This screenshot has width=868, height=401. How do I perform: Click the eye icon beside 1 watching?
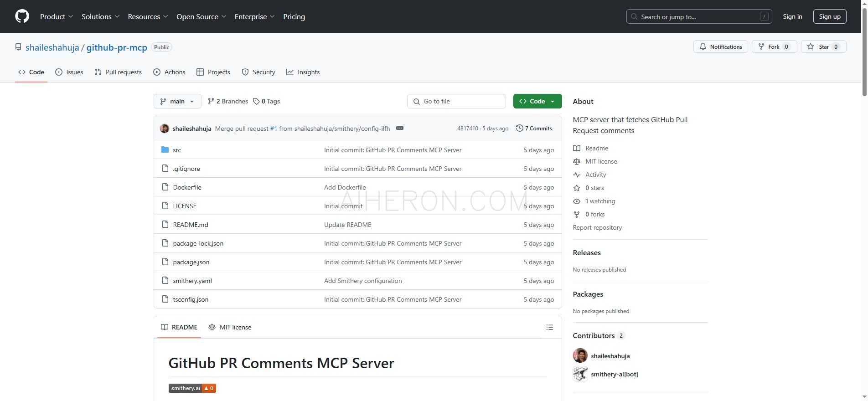pos(577,201)
